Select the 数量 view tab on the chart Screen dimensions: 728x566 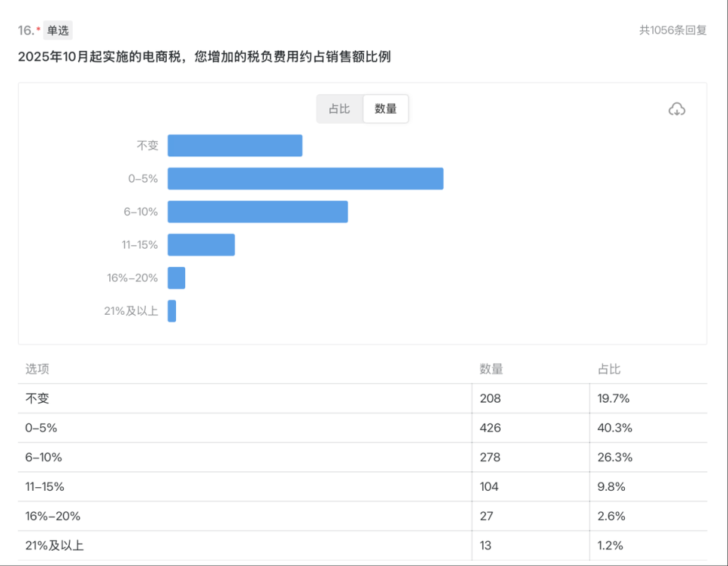[x=385, y=108]
